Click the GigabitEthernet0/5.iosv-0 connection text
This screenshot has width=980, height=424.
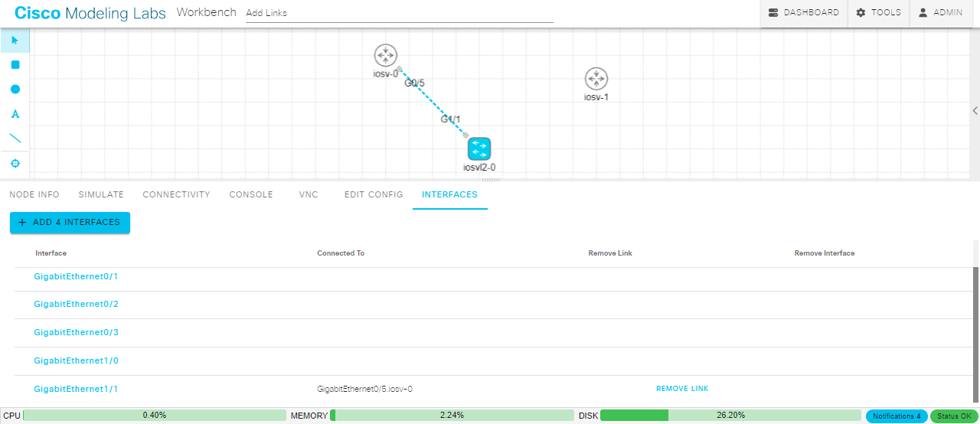(365, 389)
